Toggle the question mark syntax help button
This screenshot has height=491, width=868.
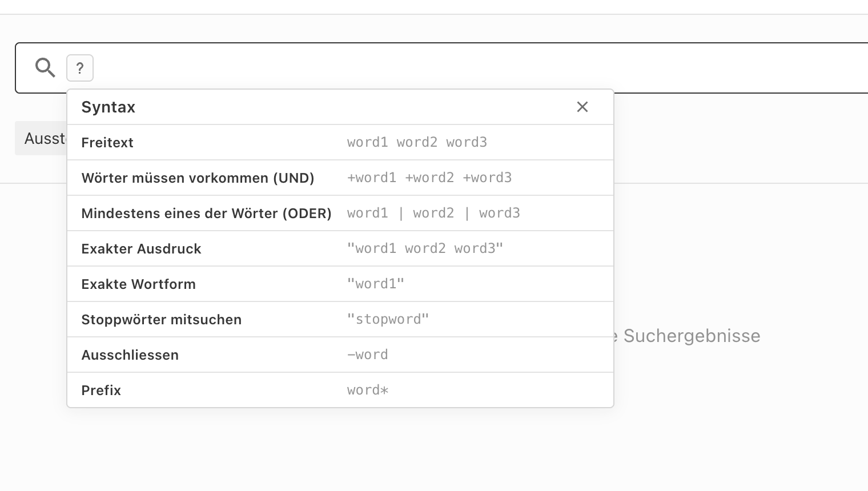80,68
